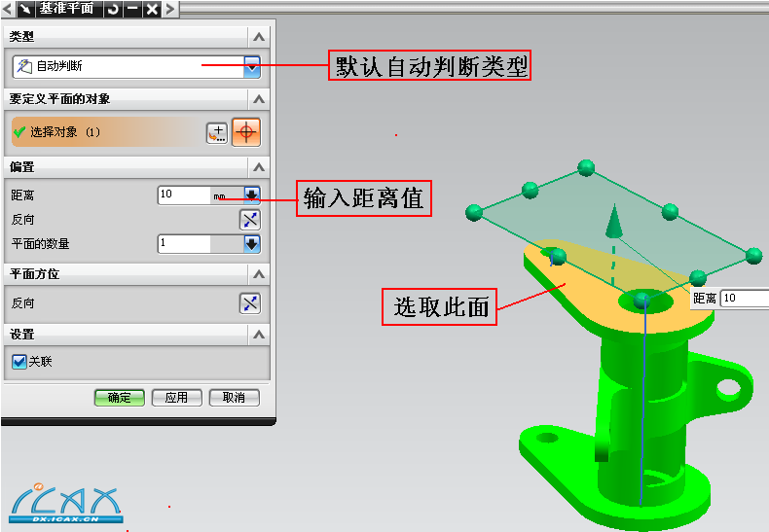The width and height of the screenshot is (769, 532).
Task: Collapse the 平面方位 section
Action: [x=259, y=274]
